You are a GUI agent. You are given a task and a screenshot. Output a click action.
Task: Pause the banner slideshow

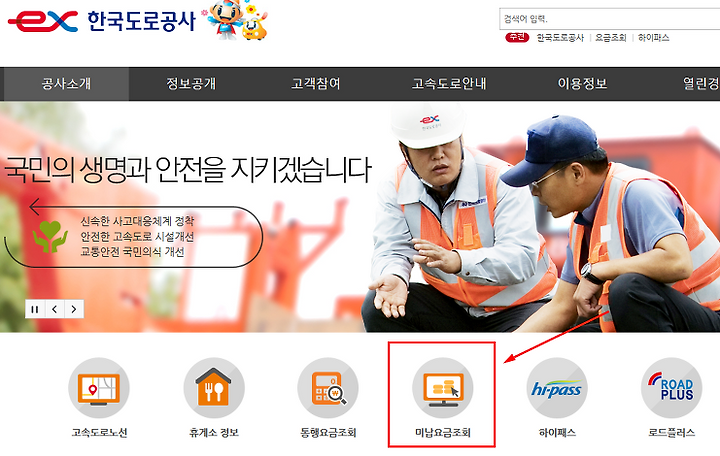(35, 309)
